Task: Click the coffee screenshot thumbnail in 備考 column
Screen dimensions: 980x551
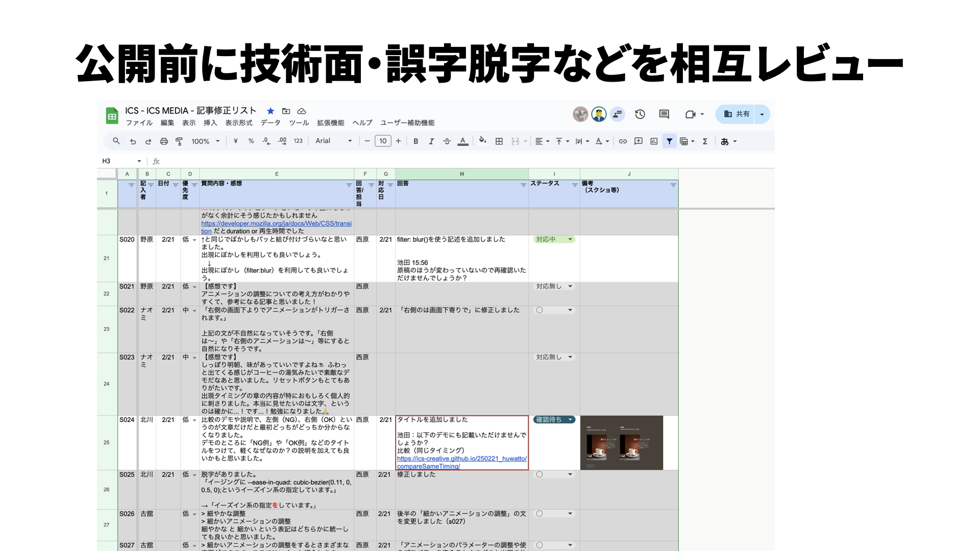Action: [621, 443]
